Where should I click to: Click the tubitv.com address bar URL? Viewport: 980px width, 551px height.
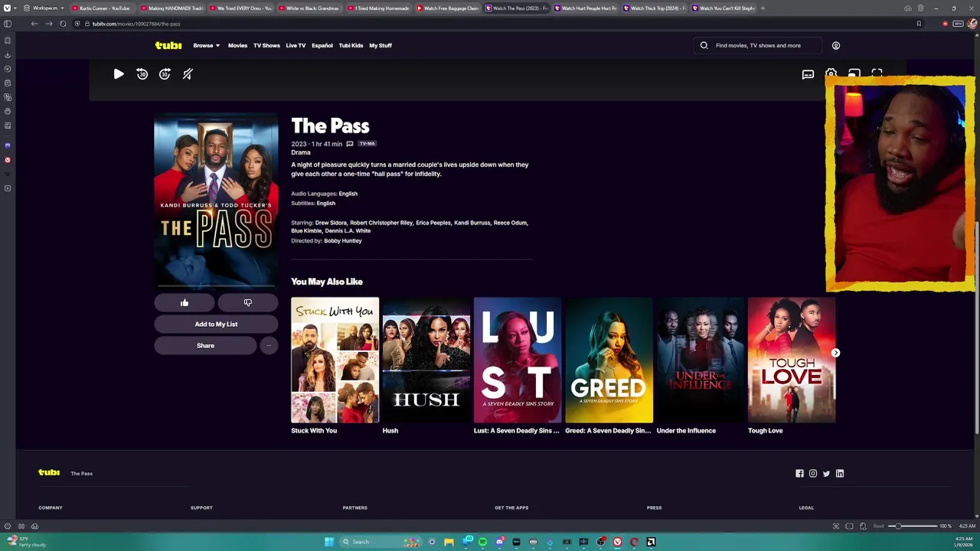pos(136,24)
